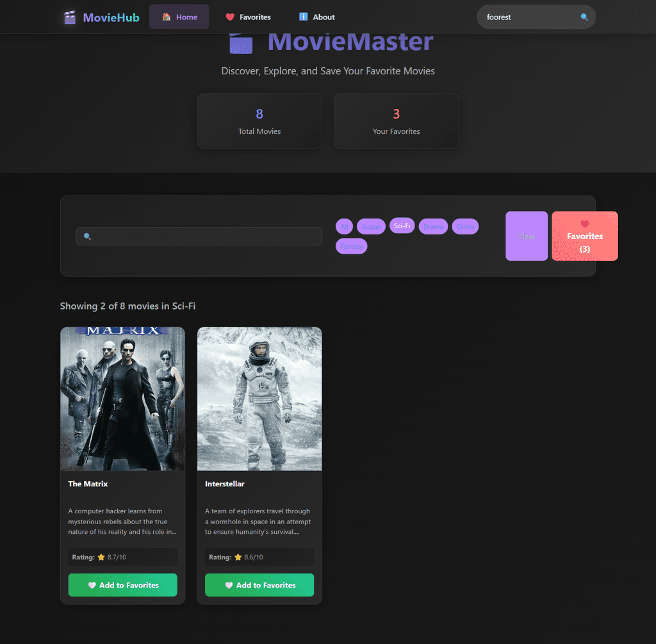The width and height of the screenshot is (656, 644).
Task: Click the heart icon on the Interstellar Add to Favorites button
Action: click(x=229, y=585)
